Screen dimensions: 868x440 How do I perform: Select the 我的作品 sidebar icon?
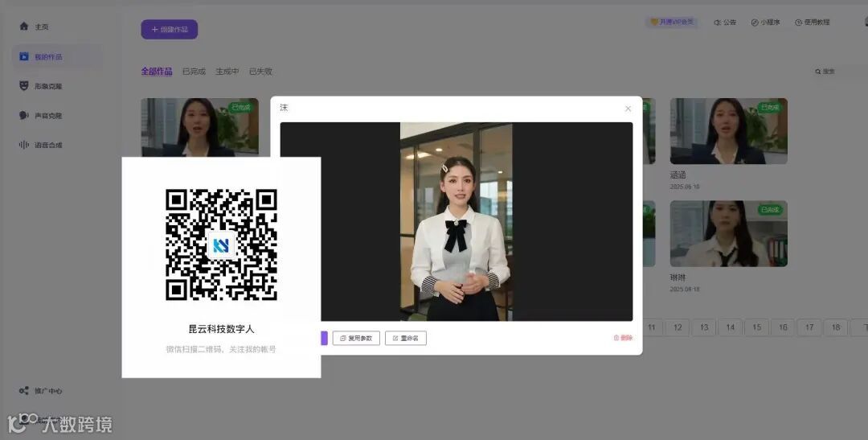click(24, 56)
